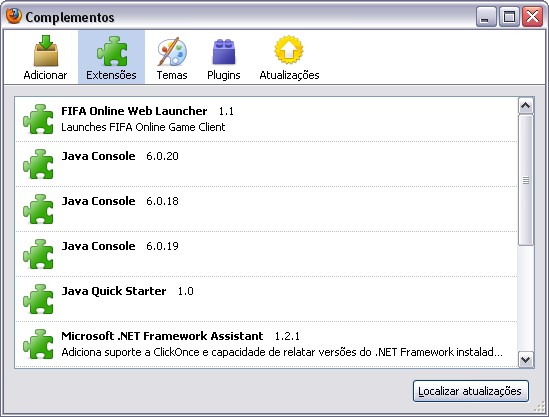Viewport: 549px width, 417px height.
Task: Click the version number 1.1
Action: pyautogui.click(x=226, y=111)
